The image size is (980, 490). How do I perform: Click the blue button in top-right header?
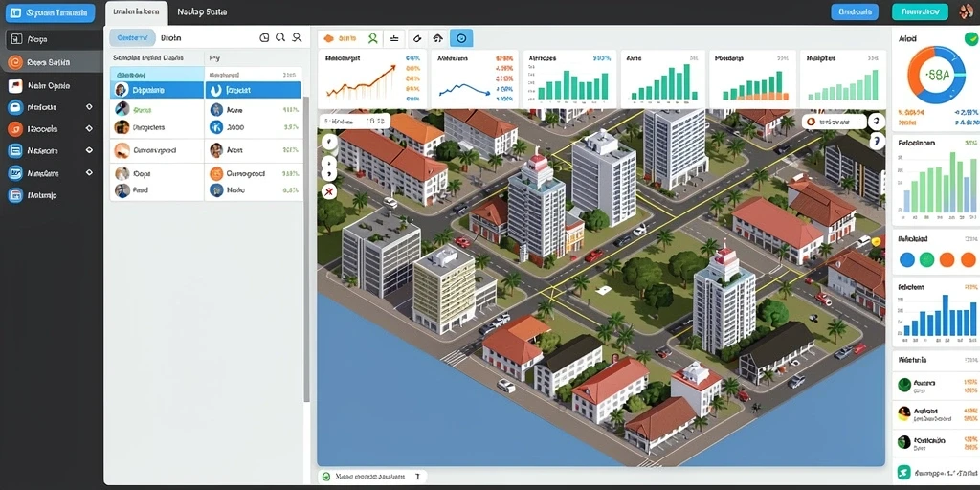(x=855, y=11)
